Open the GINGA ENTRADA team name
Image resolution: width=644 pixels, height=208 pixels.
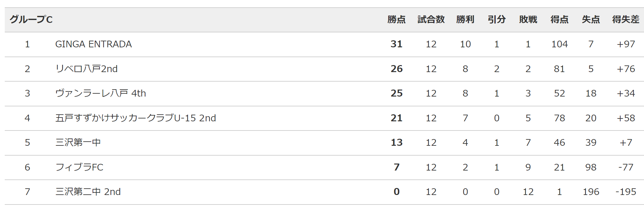coord(93,44)
